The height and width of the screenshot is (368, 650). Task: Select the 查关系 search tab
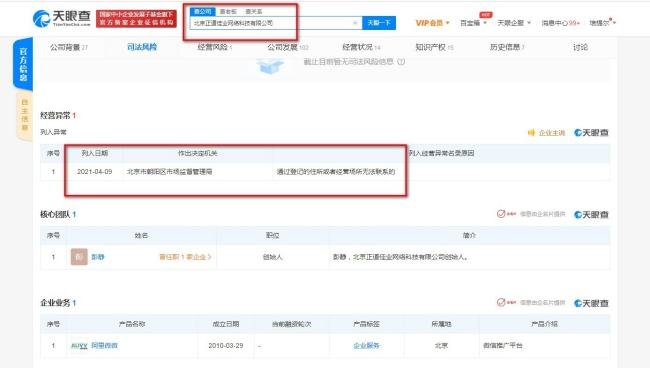click(x=254, y=12)
